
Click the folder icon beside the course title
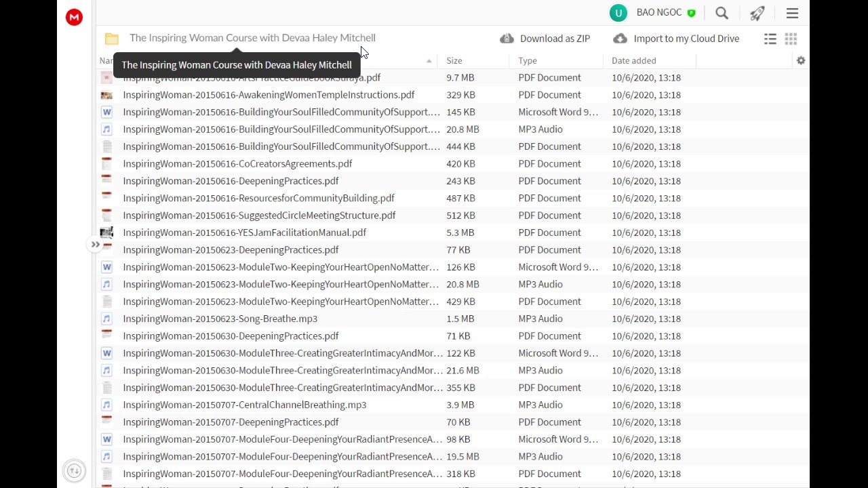[112, 39]
